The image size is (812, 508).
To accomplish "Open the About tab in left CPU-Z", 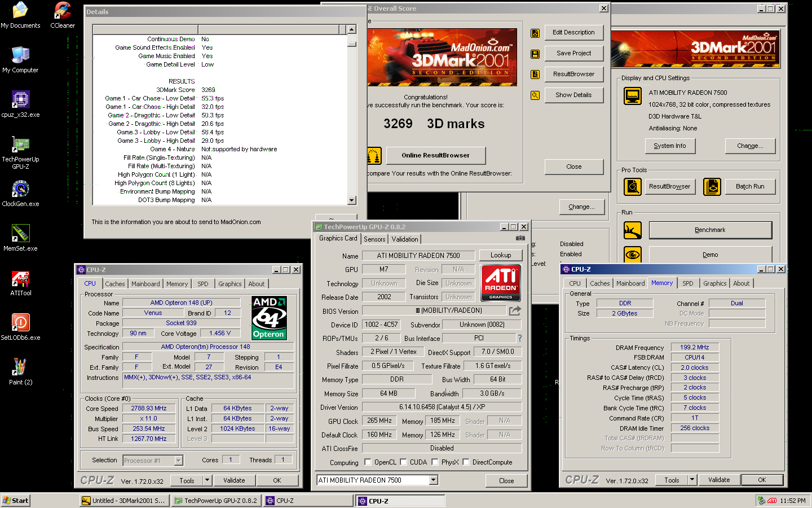I will click(256, 284).
